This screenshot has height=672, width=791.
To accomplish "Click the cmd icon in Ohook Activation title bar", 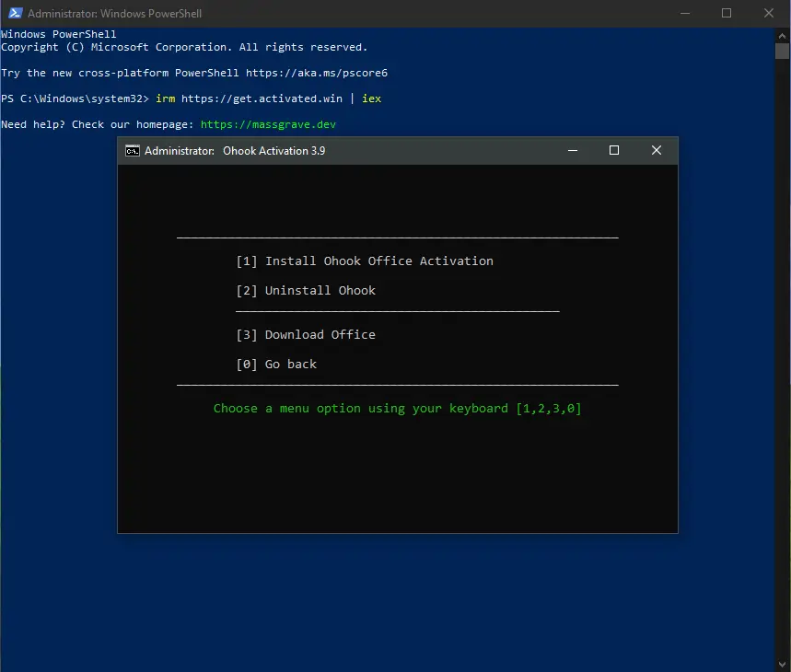I will click(133, 151).
